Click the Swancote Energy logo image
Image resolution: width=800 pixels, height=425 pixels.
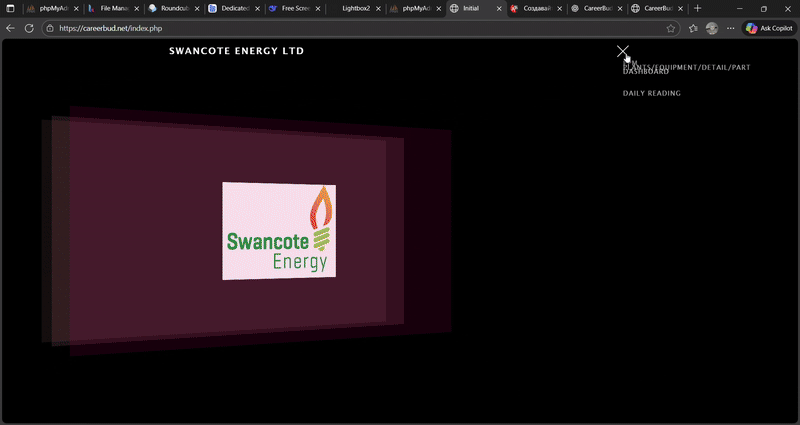click(279, 231)
